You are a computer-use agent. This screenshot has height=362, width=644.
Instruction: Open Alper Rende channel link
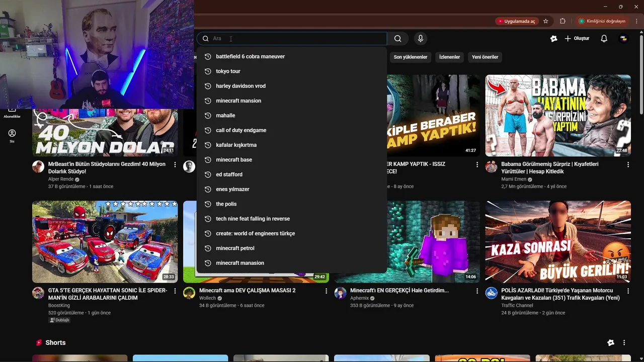61,179
